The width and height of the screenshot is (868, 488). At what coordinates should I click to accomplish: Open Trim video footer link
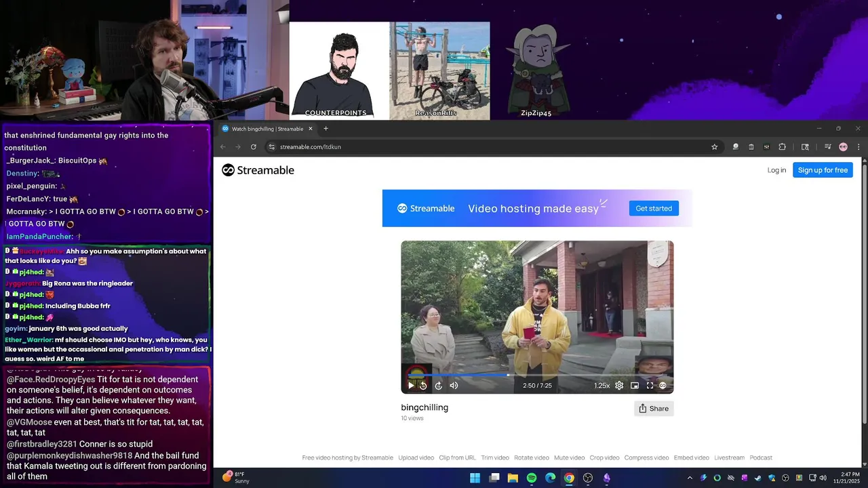(x=495, y=457)
